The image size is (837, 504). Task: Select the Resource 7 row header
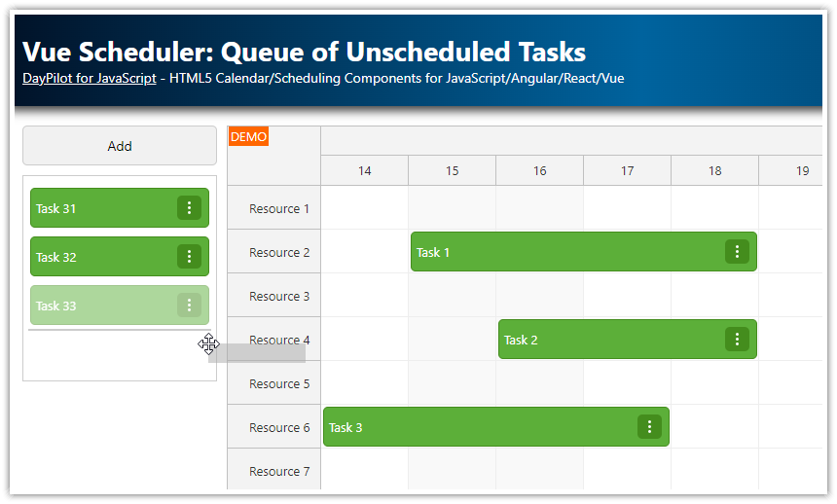point(278,471)
